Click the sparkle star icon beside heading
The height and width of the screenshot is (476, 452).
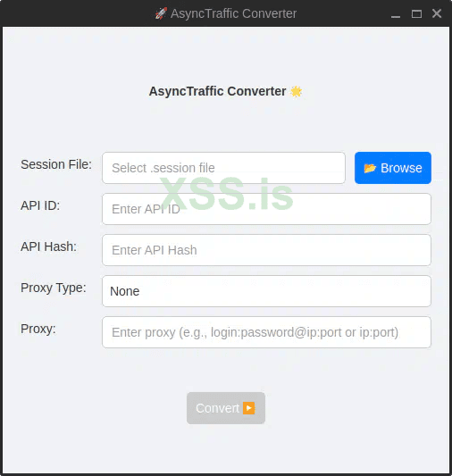(296, 91)
